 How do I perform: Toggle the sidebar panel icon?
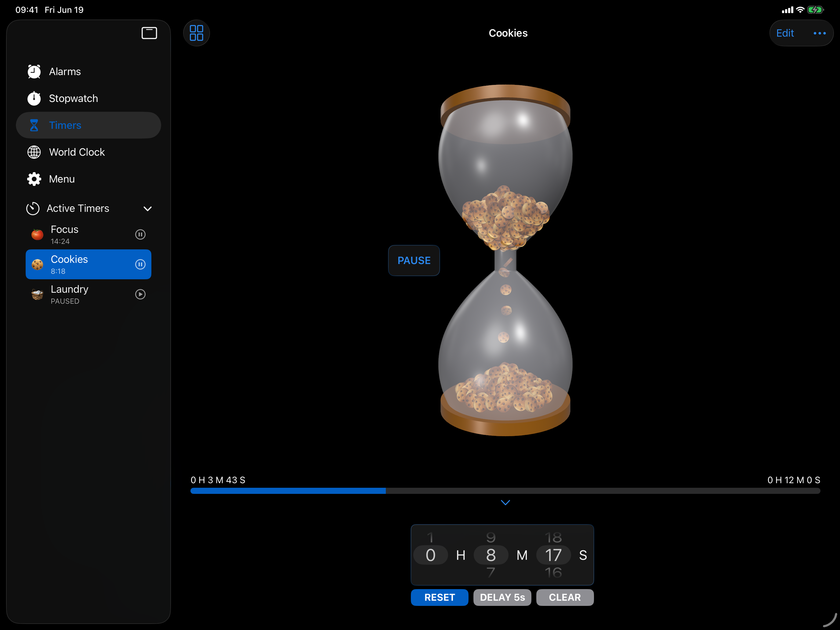pos(149,33)
